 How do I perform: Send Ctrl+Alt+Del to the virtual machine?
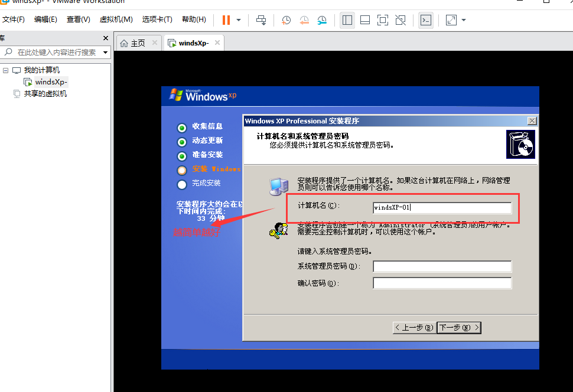pyautogui.click(x=261, y=20)
